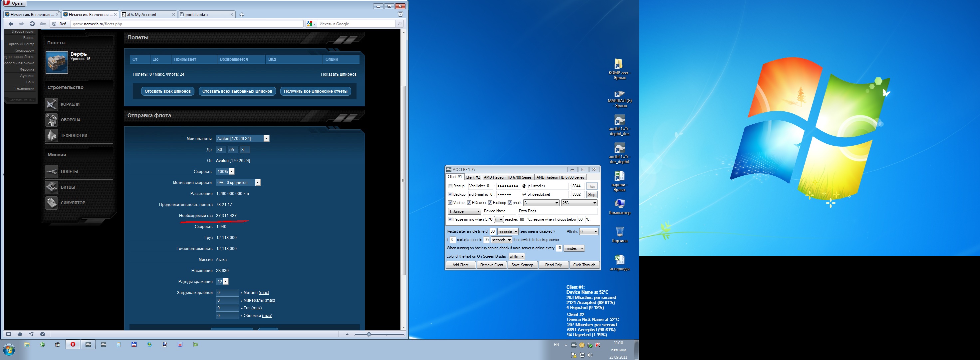Open Раунды сражения 12 dropdown
Image resolution: width=980 pixels, height=360 pixels.
[x=222, y=282]
